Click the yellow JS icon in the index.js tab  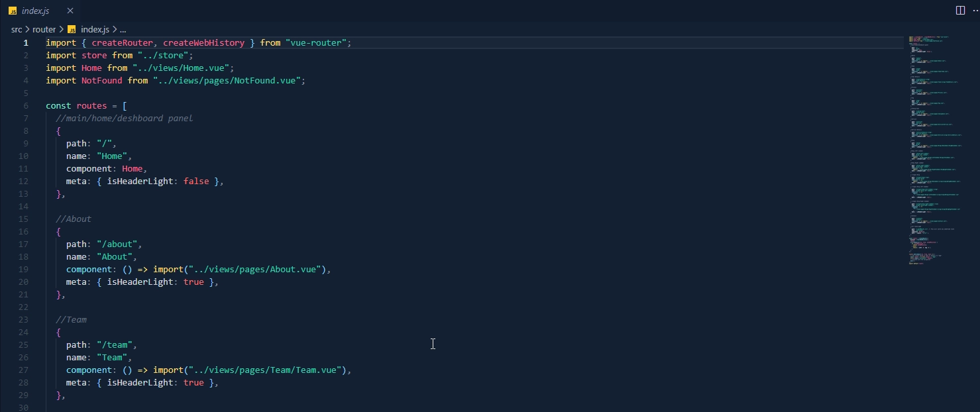pyautogui.click(x=11, y=11)
